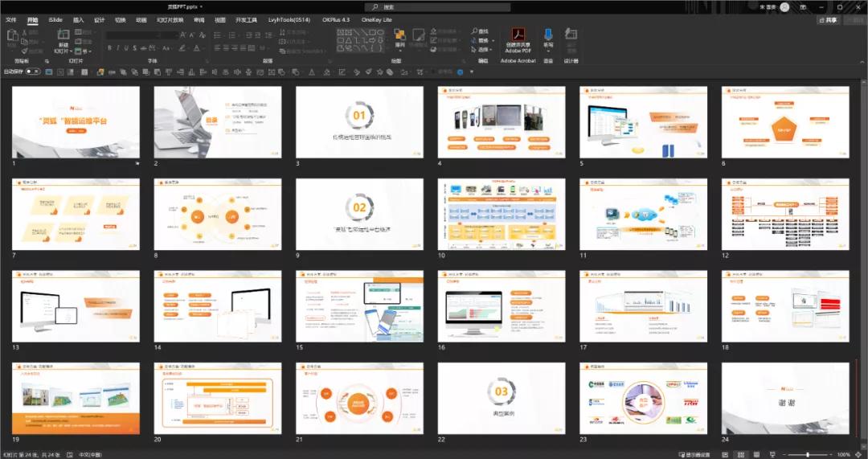Open the iSlide ribbon tab

[55, 19]
